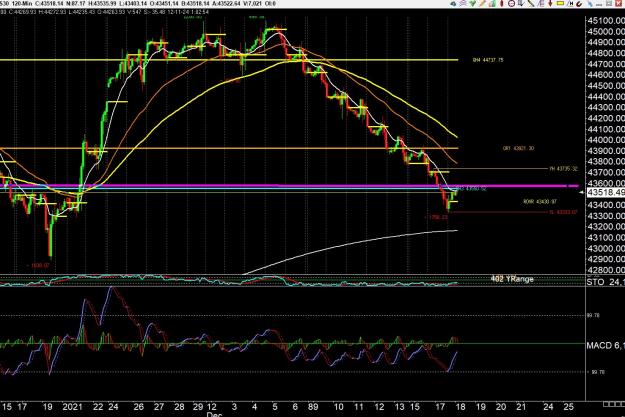Click the green checkmark toolbar icon

pyautogui.click(x=473, y=3)
